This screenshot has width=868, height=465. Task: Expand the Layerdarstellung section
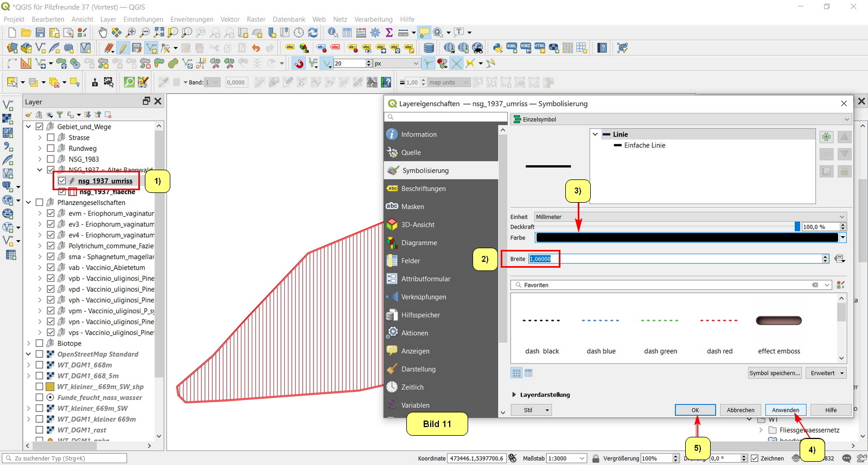tap(514, 395)
